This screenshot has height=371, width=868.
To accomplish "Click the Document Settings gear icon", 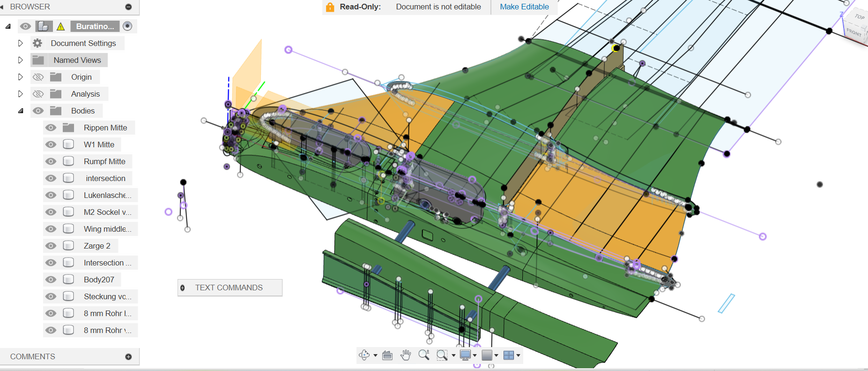I will coord(37,43).
